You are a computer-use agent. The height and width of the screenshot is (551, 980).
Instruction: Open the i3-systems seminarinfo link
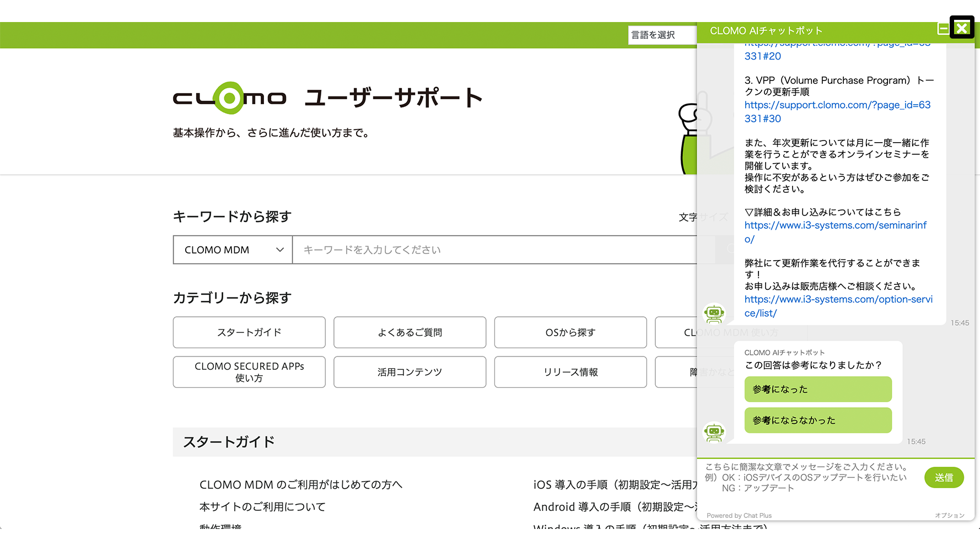point(836,232)
